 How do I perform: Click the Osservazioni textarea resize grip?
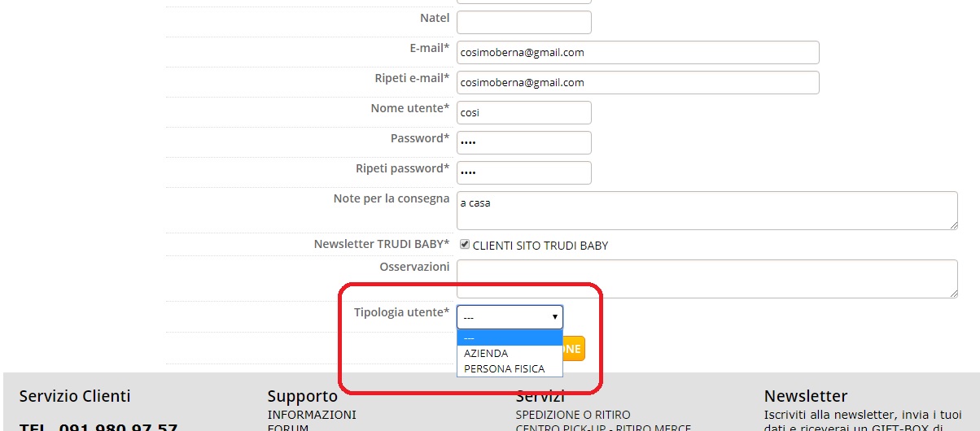point(953,294)
